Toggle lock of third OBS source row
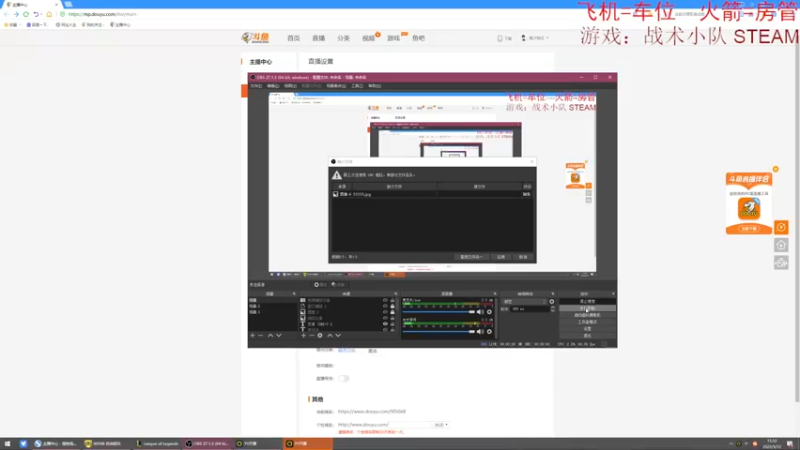This screenshot has height=450, width=800. click(392, 312)
